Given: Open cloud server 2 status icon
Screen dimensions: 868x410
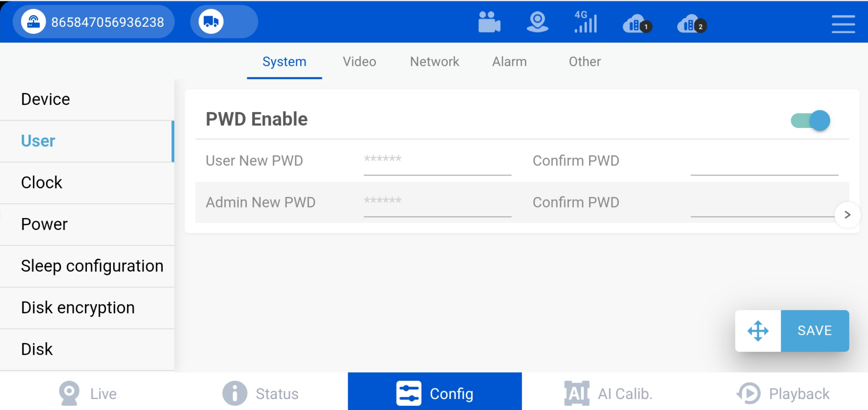Looking at the screenshot, I should pos(692,23).
